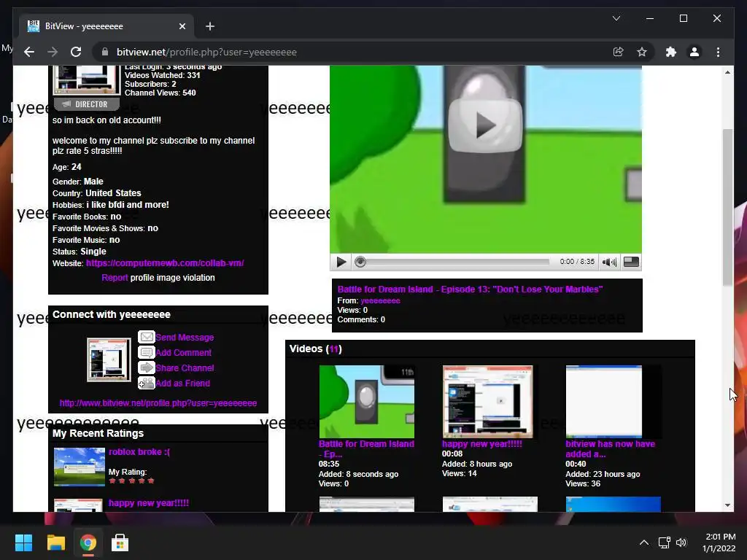Viewport: 747px width, 560px height.
Task: Click the page scrollbar down arrow
Action: pos(727,505)
